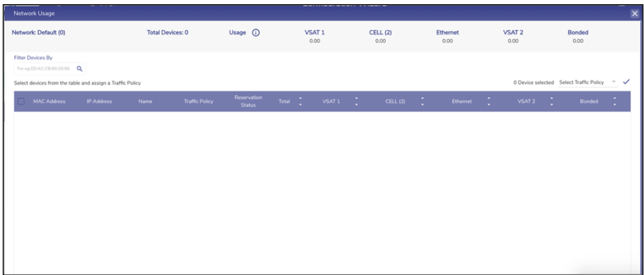644x275 pixels.
Task: Sort table by VSAT 1 arrows
Action: [356, 102]
